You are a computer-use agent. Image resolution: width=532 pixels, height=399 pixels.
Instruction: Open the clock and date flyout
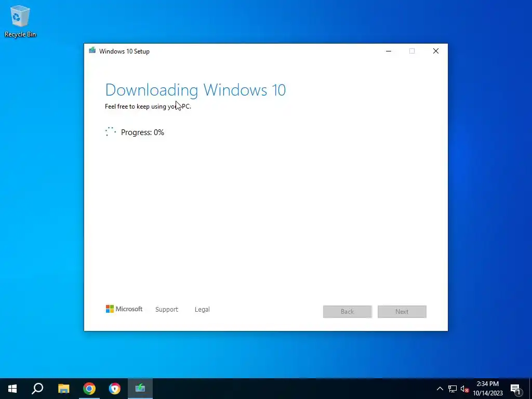pos(488,389)
